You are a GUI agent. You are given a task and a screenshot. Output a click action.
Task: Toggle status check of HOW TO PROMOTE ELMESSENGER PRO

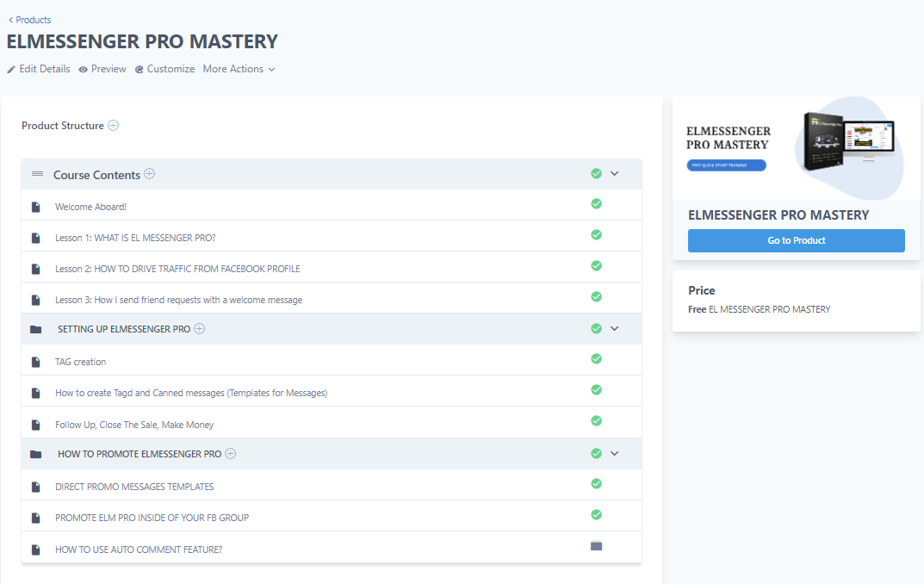click(597, 453)
